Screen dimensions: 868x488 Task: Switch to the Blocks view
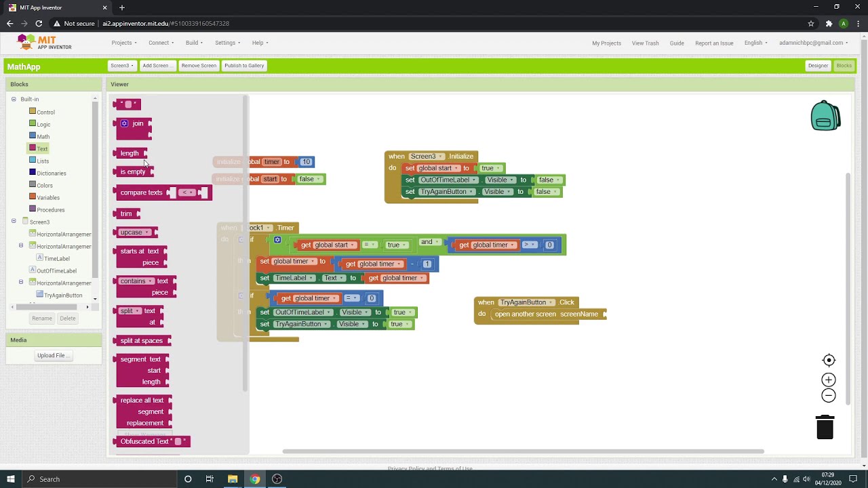pos(844,66)
